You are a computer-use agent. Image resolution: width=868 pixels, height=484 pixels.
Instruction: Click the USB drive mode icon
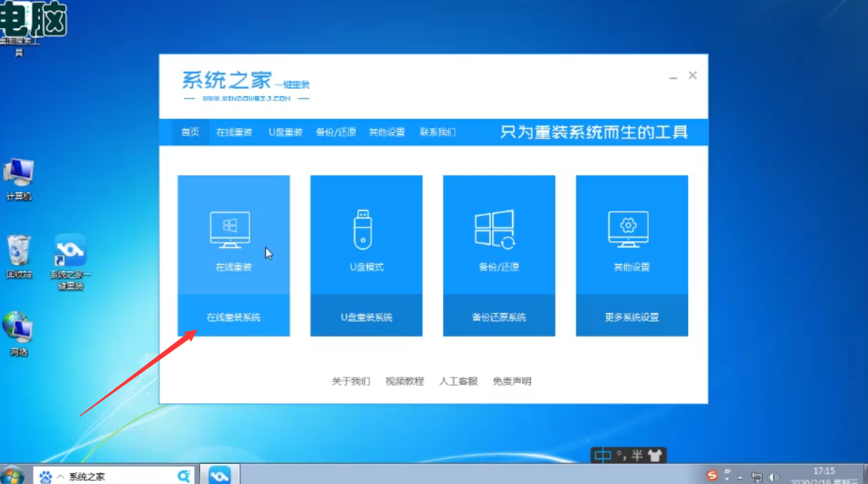pyautogui.click(x=363, y=229)
